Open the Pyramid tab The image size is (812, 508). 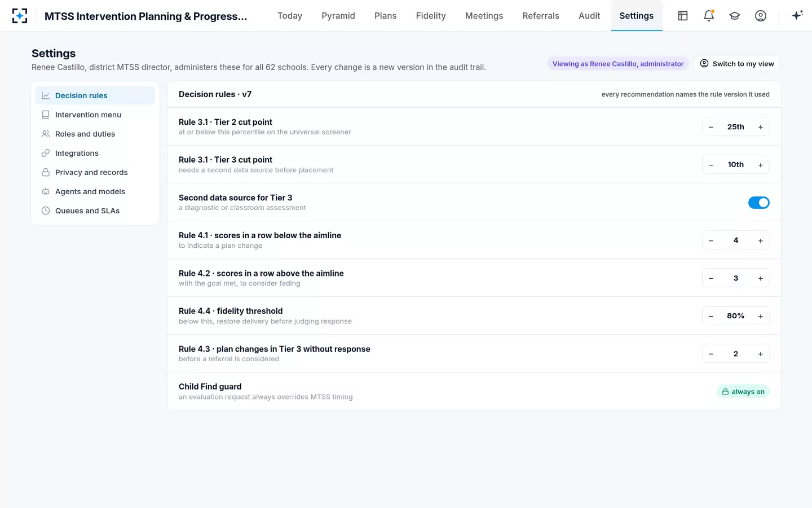pos(338,16)
